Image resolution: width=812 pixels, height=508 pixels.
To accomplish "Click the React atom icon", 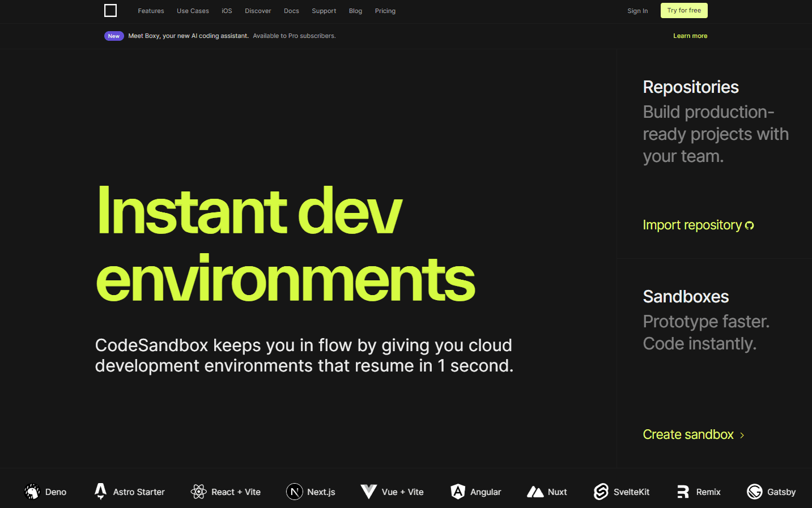I will click(199, 492).
